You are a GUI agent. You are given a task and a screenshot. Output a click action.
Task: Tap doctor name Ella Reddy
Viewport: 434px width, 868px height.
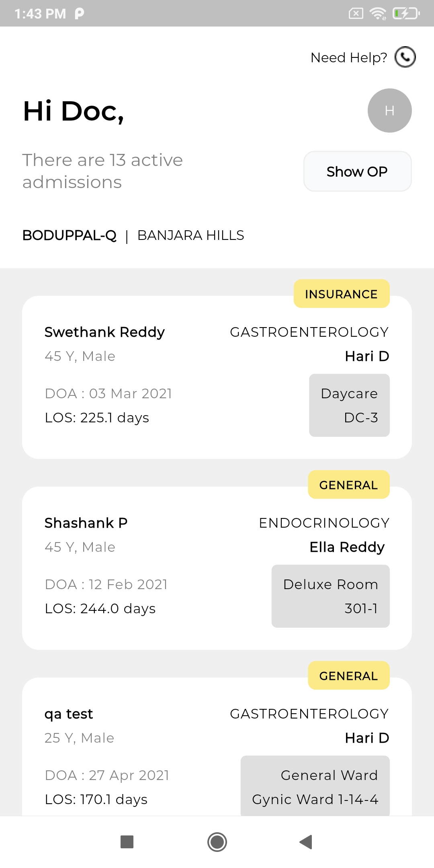click(x=347, y=547)
